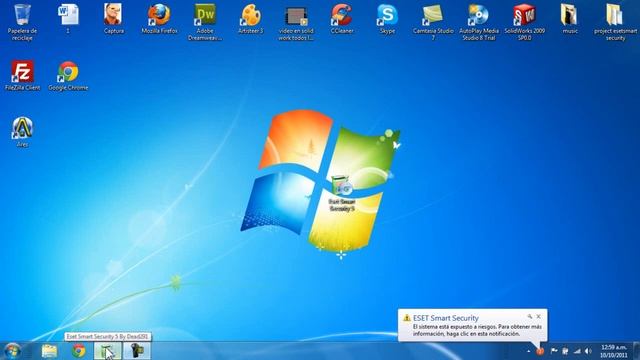
Task: Select AutoPlay Media Studio 8 Trial shortcut
Action: pos(479,21)
